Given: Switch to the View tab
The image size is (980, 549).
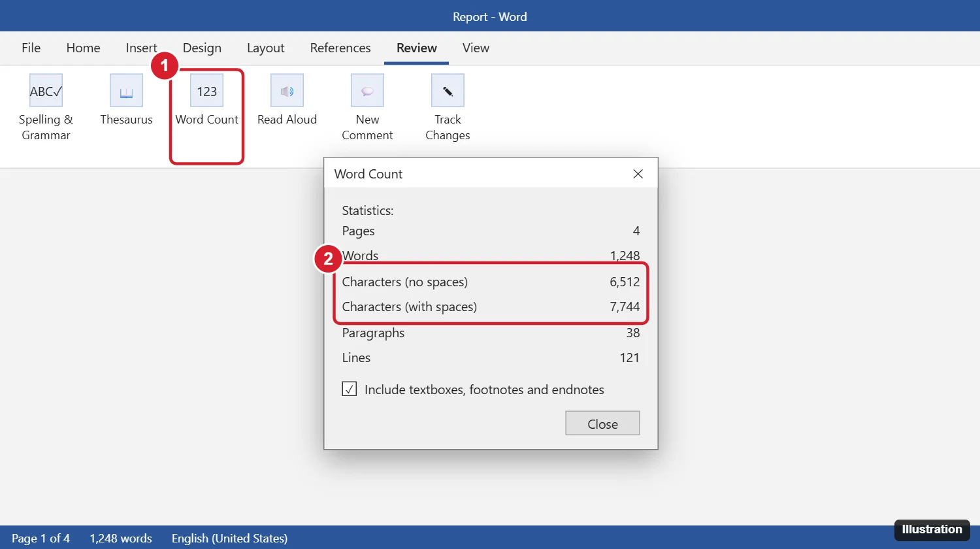Looking at the screenshot, I should pos(476,48).
